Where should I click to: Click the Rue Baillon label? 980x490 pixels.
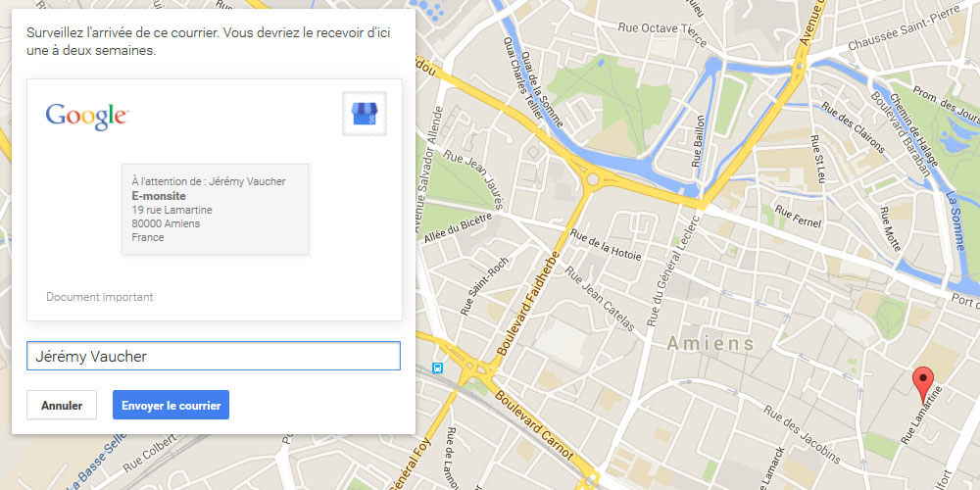698,140
